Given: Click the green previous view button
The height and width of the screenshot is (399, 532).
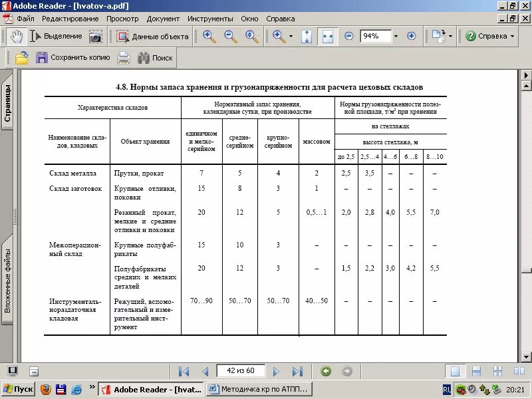Looking at the screenshot, I should click(326, 371).
